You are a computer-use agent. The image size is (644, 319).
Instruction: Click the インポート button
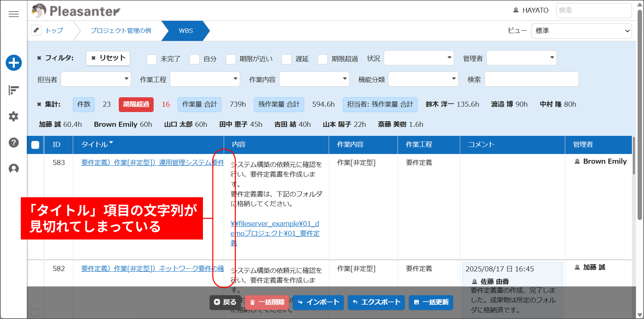[318, 302]
